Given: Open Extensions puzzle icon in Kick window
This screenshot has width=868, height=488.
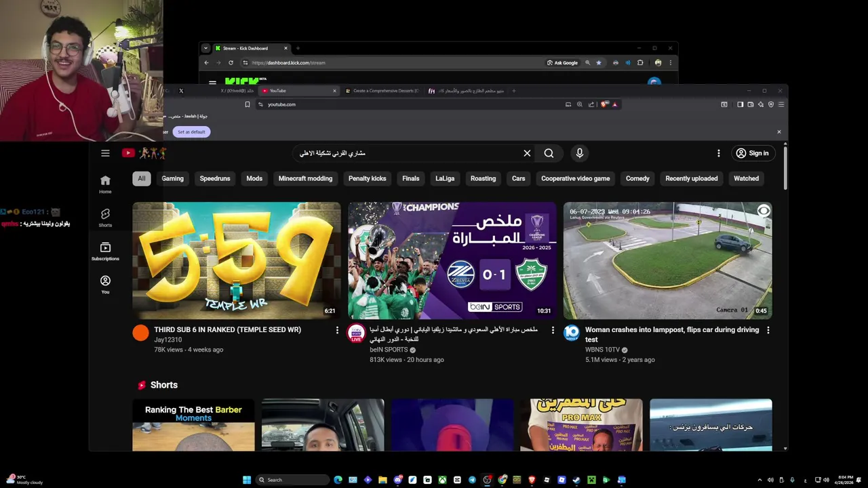Looking at the screenshot, I should click(640, 62).
